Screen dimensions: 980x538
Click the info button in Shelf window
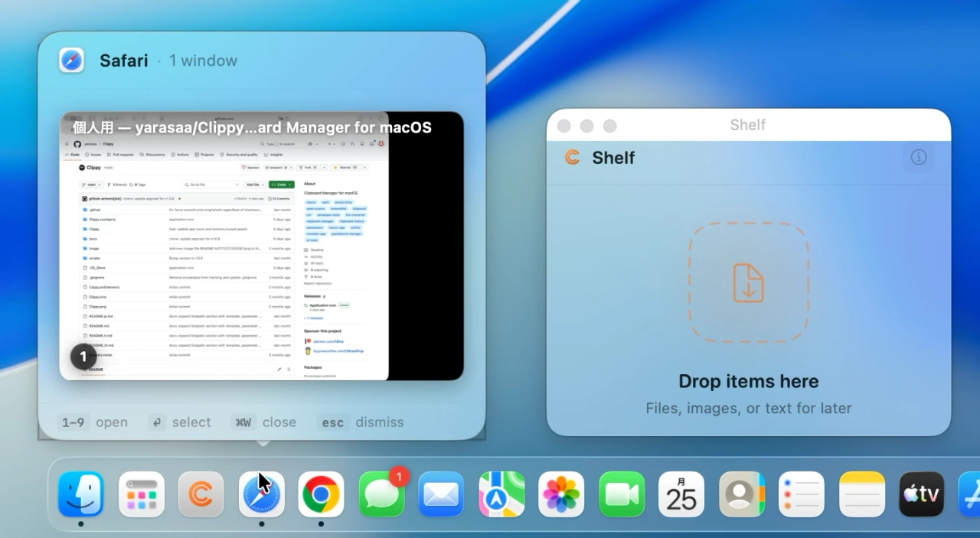(919, 158)
